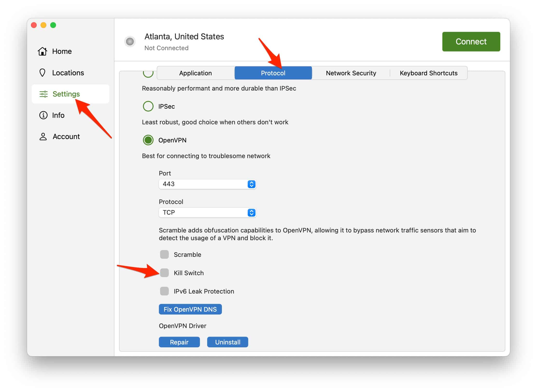Minimize the window with yellow button

tap(43, 25)
